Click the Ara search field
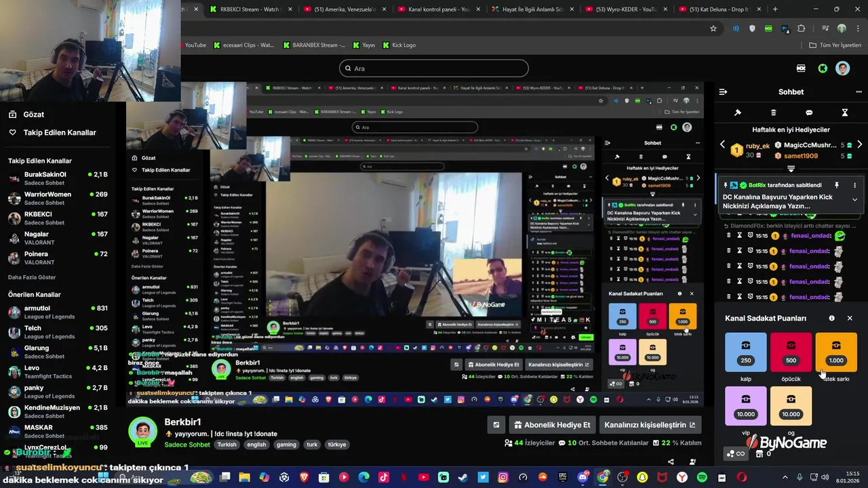This screenshot has width=868, height=488. (x=433, y=68)
